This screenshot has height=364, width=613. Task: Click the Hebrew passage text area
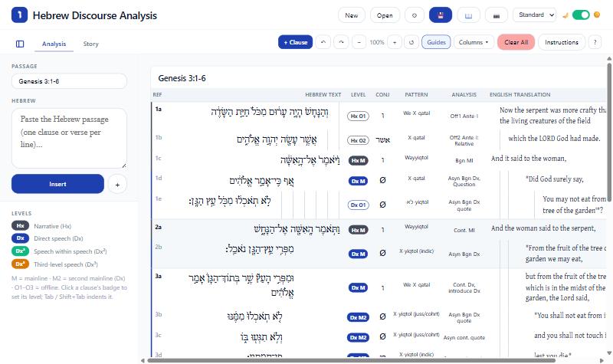click(x=69, y=139)
